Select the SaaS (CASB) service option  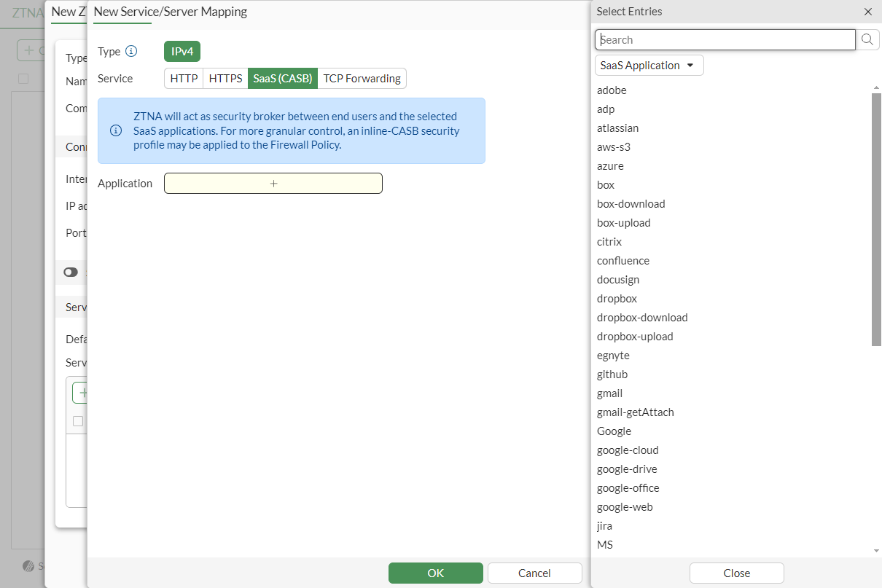(x=283, y=78)
